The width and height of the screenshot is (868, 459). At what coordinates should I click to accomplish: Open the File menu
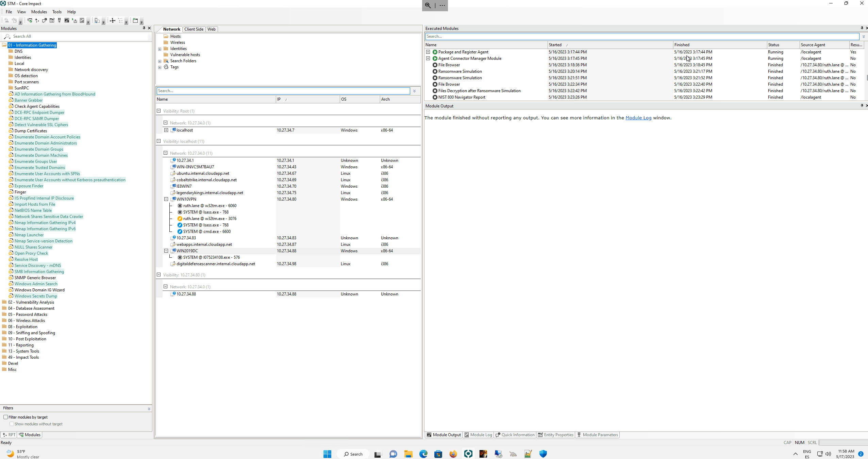coord(9,12)
